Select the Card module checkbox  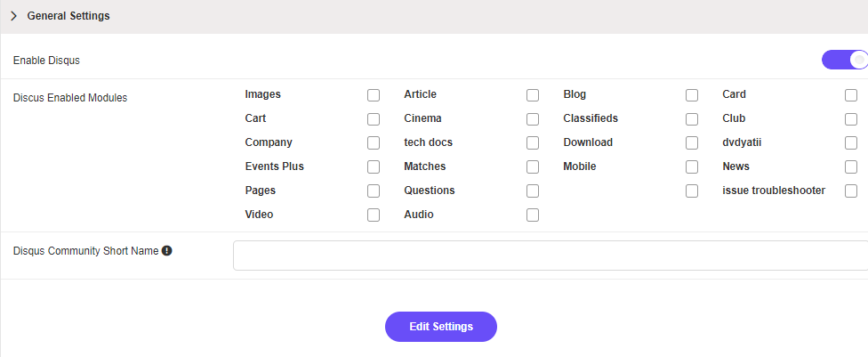(x=851, y=95)
